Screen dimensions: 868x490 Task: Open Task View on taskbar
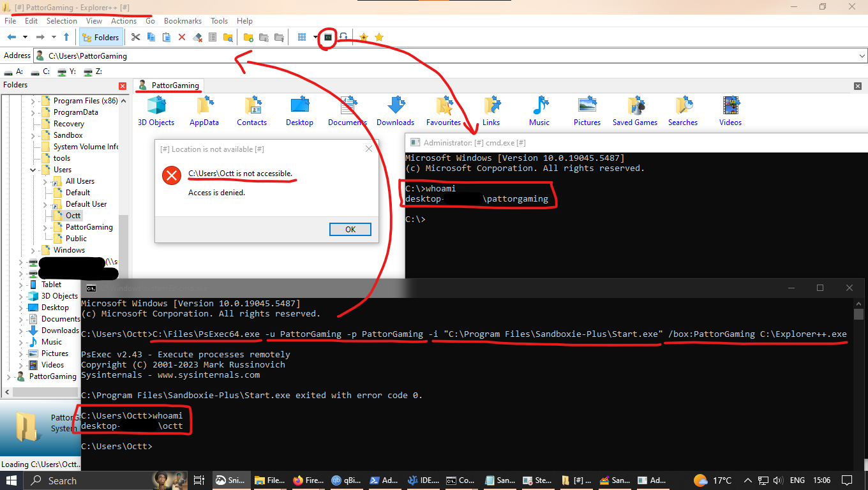point(198,480)
